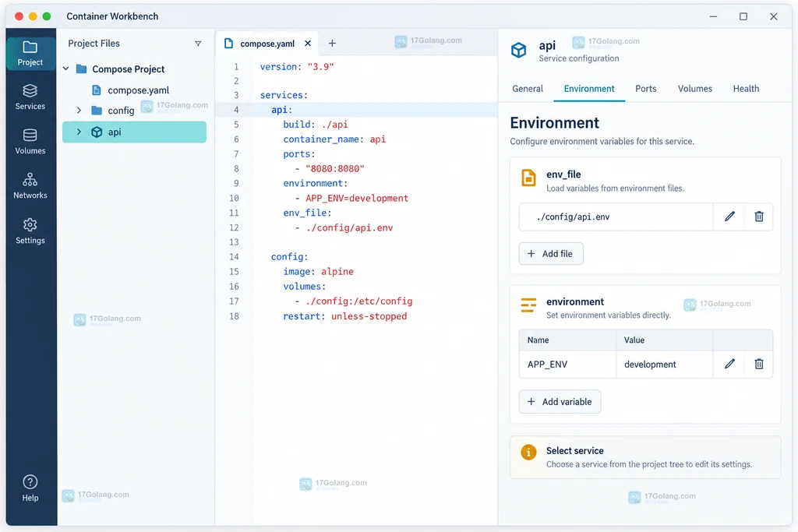Click the APP_ENV=development code line

click(351, 199)
